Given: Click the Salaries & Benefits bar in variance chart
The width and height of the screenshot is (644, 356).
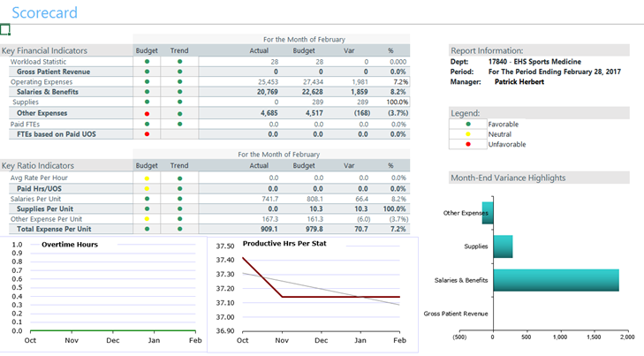Looking at the screenshot, I should point(555,279).
